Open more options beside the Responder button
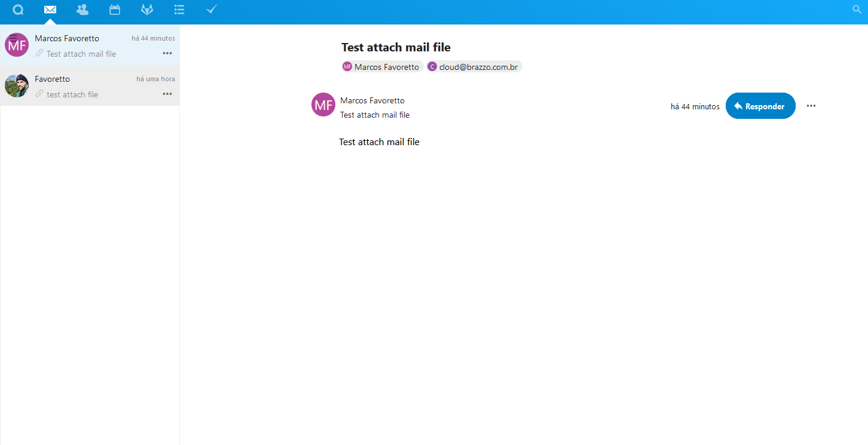The image size is (868, 445). pyautogui.click(x=811, y=106)
